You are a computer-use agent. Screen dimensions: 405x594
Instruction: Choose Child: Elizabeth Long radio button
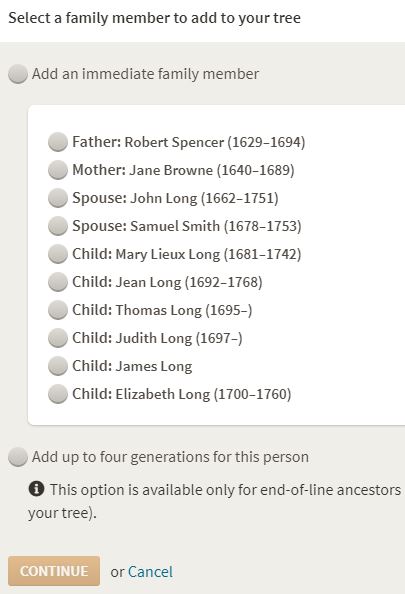coord(58,394)
